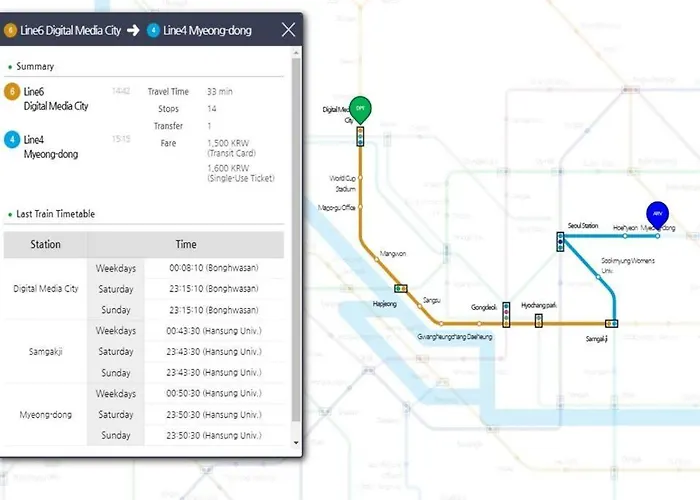This screenshot has height=500, width=700.
Task: Click 'Seoul Station' label on map
Action: pyautogui.click(x=583, y=225)
